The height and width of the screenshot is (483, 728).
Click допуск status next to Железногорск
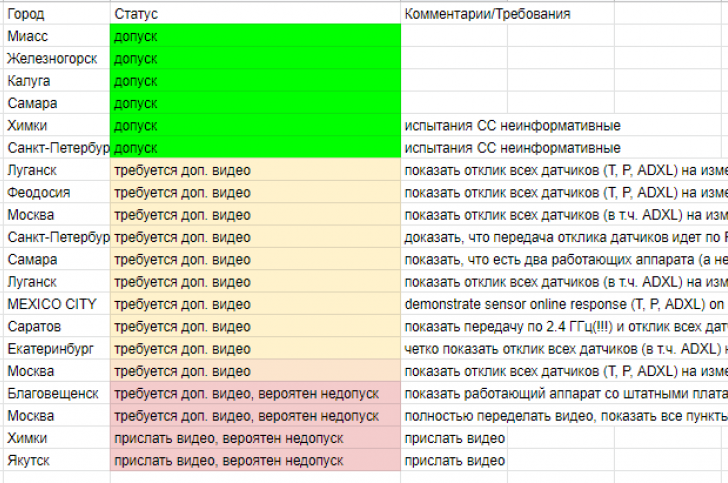(255, 58)
